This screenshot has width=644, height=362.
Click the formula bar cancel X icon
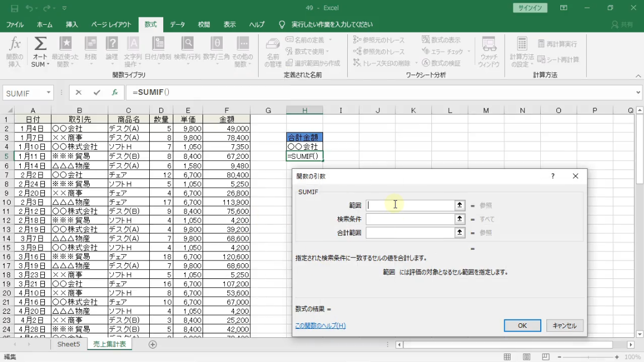[79, 93]
